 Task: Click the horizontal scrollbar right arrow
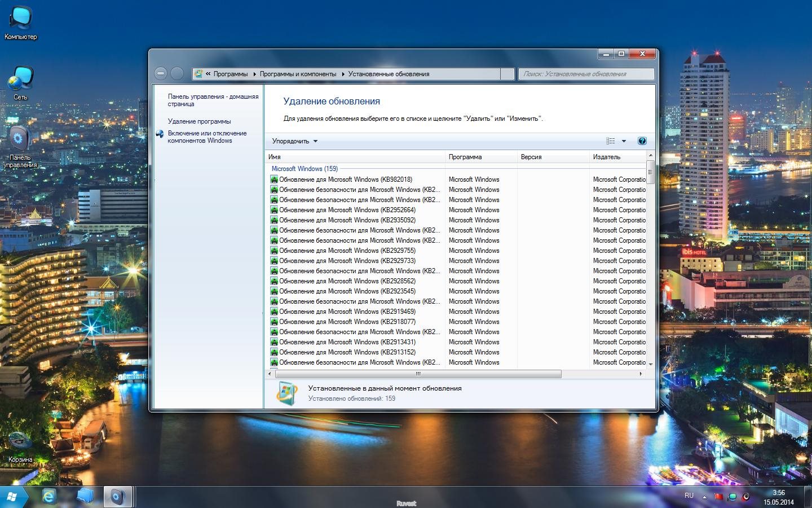tap(641, 374)
